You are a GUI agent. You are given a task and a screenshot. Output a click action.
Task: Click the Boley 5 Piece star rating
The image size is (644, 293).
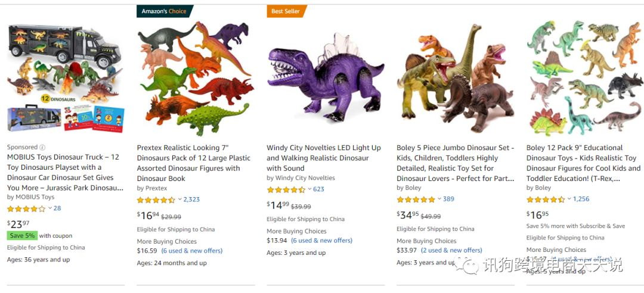[x=416, y=200]
